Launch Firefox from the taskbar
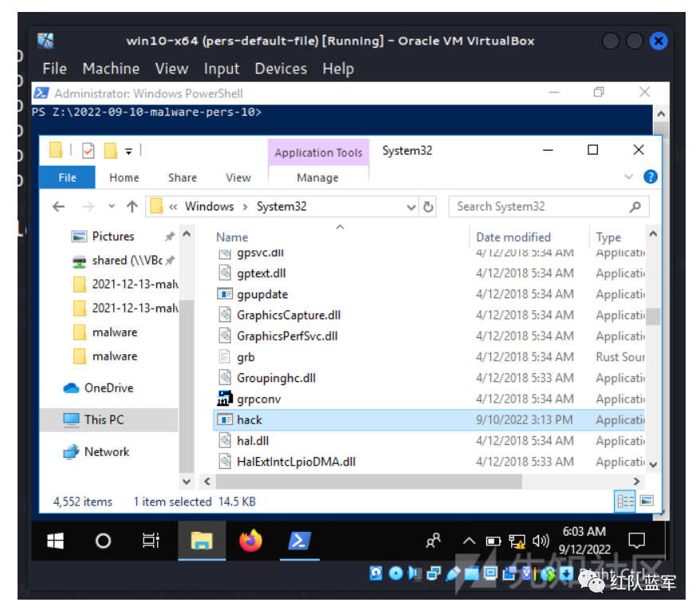The width and height of the screenshot is (700, 614). tap(250, 541)
